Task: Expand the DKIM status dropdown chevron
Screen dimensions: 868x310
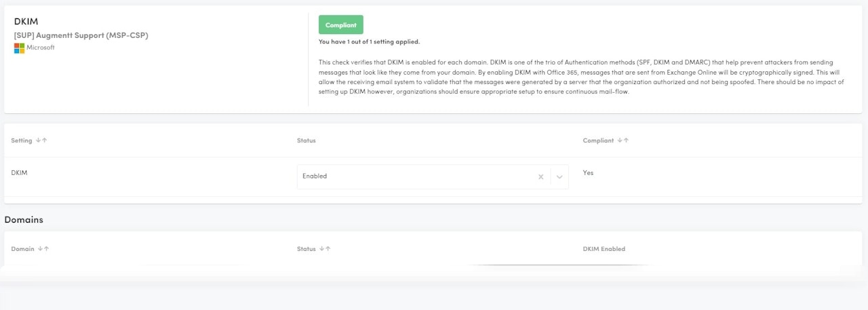Action: point(559,177)
